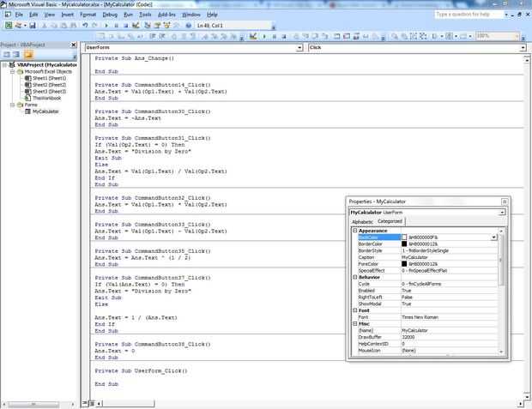
Task: Collapse the Appearance category in Properties
Action: (x=354, y=231)
